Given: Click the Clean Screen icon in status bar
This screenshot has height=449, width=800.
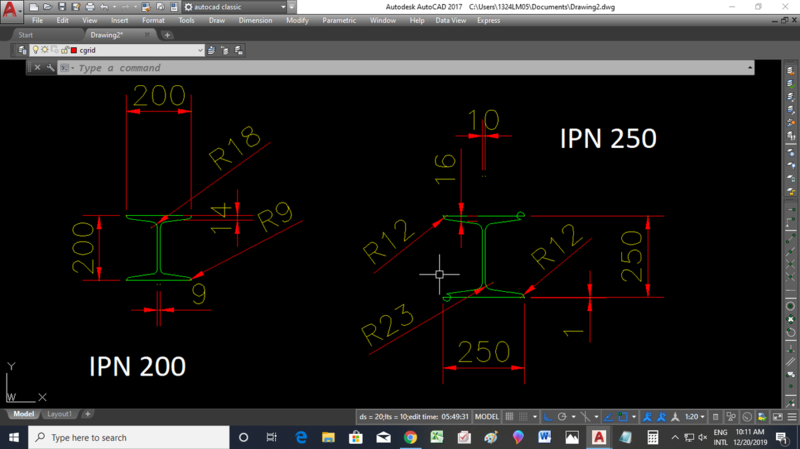Looking at the screenshot, I should 778,417.
